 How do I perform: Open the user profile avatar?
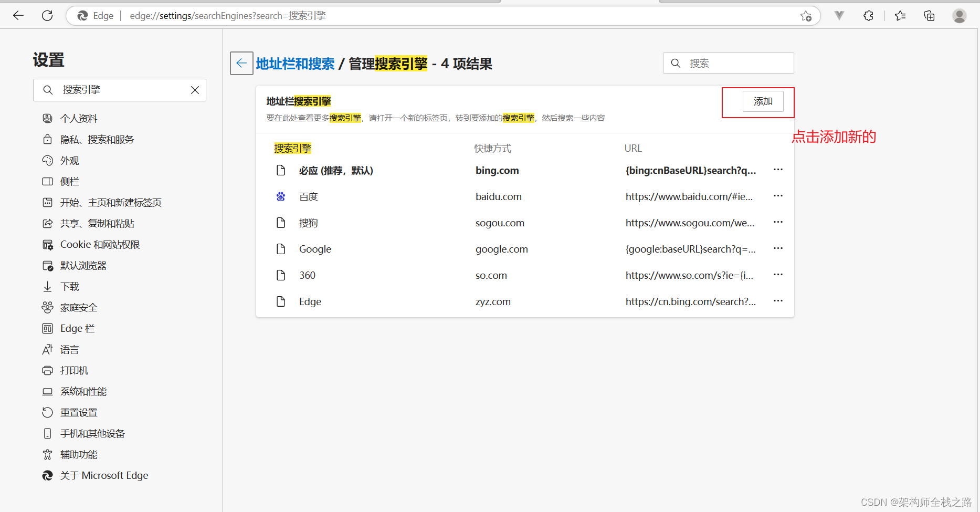coord(960,16)
